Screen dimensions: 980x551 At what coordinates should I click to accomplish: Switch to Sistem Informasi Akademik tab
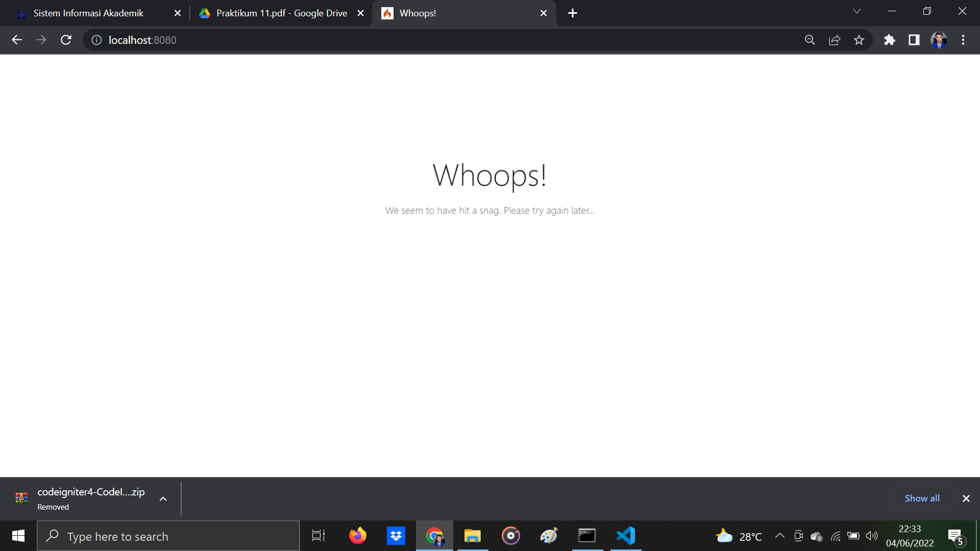coord(88,13)
